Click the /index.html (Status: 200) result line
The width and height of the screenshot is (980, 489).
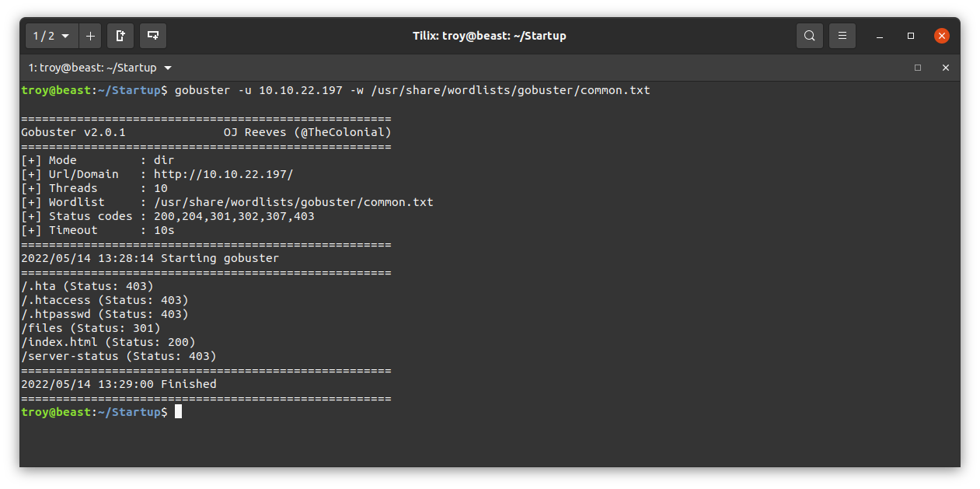[x=108, y=342]
